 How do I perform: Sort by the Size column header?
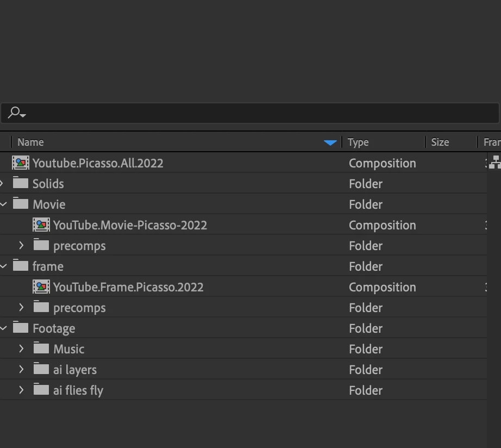pyautogui.click(x=440, y=142)
